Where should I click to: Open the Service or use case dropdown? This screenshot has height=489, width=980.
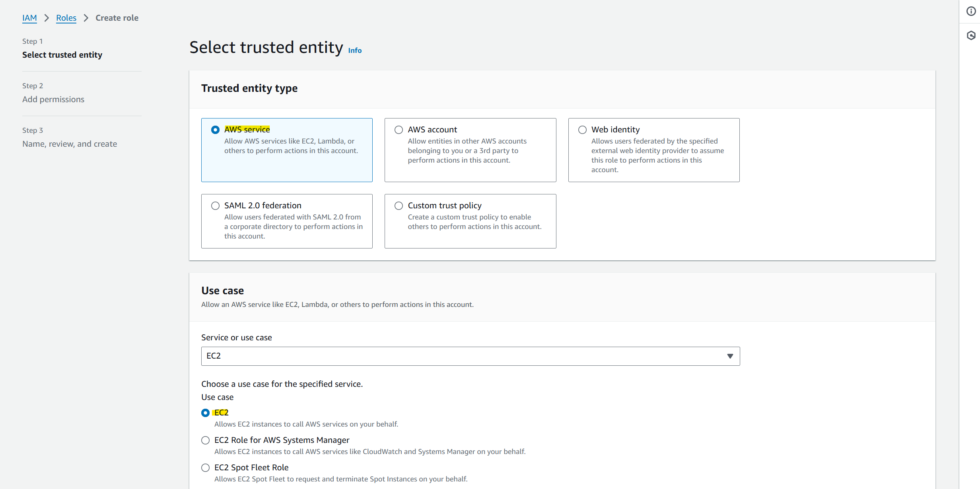471,356
